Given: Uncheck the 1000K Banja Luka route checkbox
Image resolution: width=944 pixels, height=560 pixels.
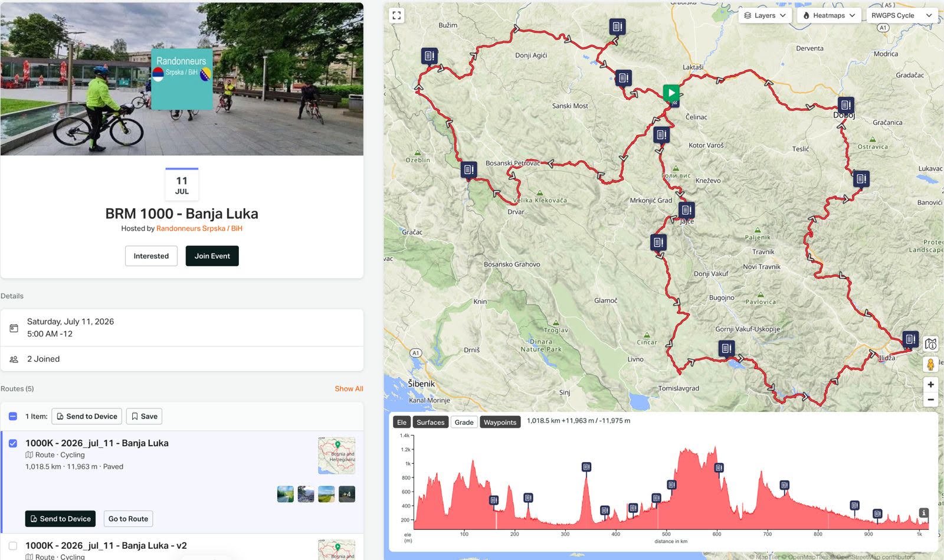Looking at the screenshot, I should pos(13,443).
